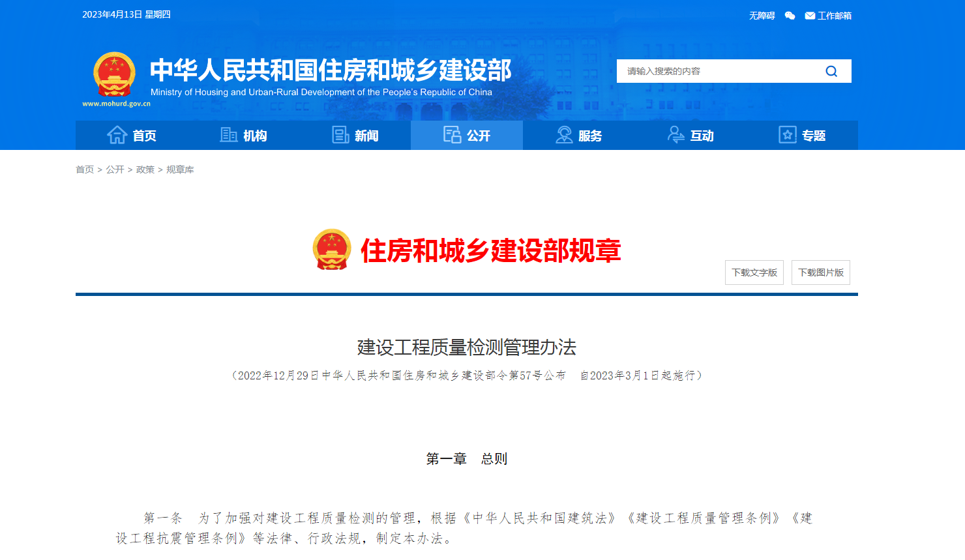Click the English ministry name subtitle
The width and height of the screenshot is (965, 560).
[321, 92]
